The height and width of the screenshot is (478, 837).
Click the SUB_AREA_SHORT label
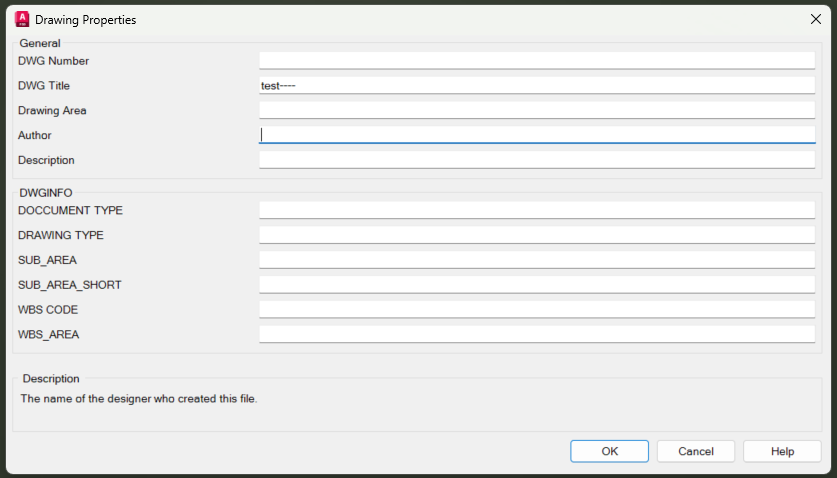click(70, 285)
